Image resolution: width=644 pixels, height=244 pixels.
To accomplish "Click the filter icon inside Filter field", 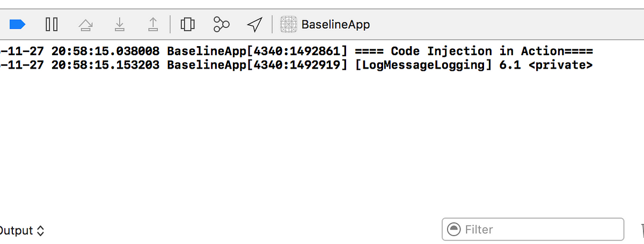I will (x=454, y=230).
